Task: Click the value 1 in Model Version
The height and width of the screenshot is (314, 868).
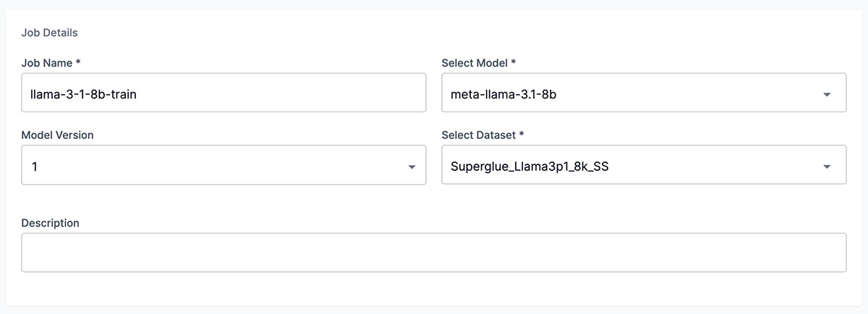Action: [x=34, y=166]
